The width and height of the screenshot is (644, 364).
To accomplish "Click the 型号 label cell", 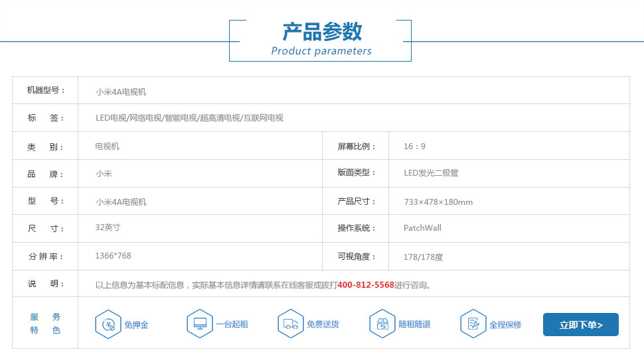I will [45, 201].
